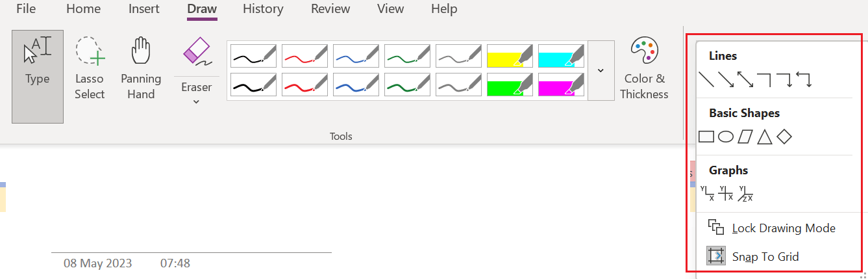Pick the double-headed arrow line
Image resolution: width=868 pixels, height=279 pixels.
[x=745, y=80]
